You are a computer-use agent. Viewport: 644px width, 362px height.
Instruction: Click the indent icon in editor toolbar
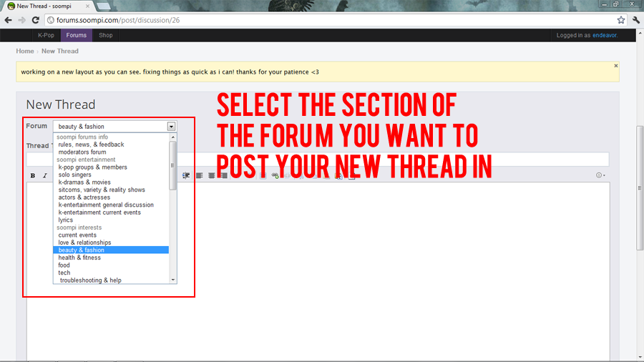point(186,176)
